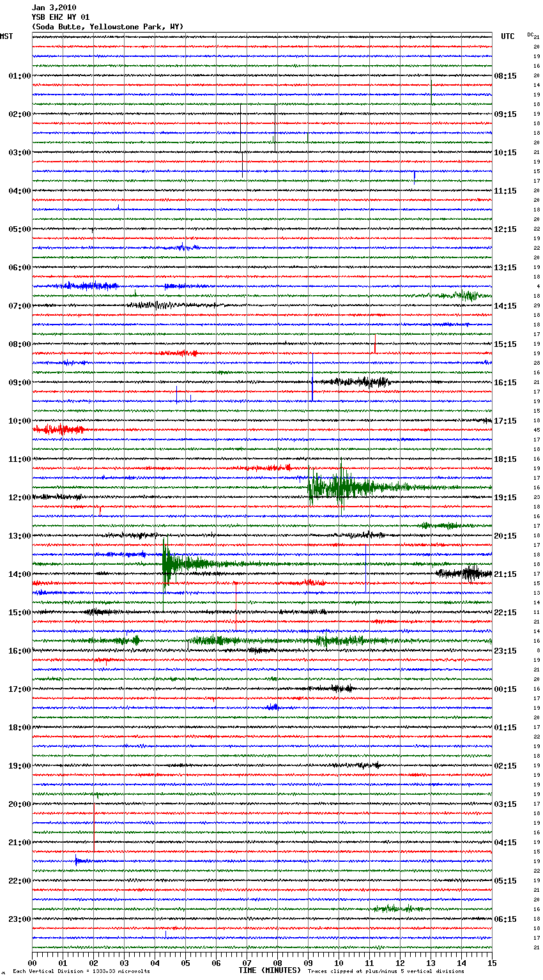Click the red burst just below 10:00 MST
Viewport: 543px width, 980px height.
pyautogui.click(x=59, y=430)
